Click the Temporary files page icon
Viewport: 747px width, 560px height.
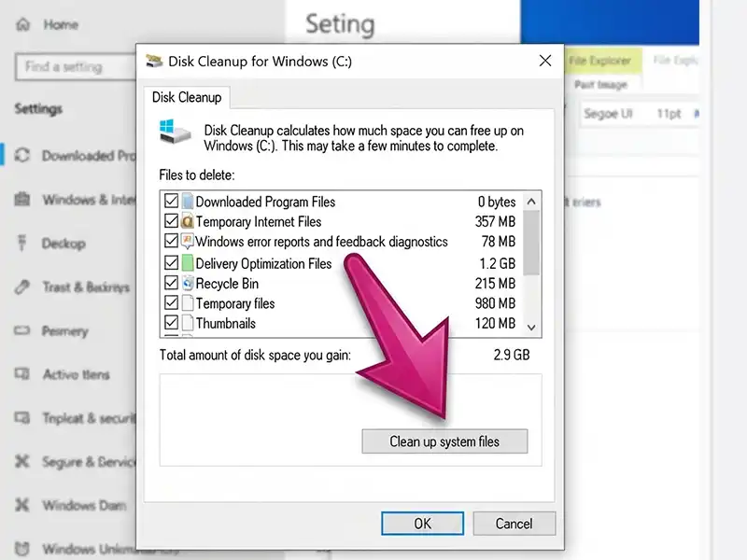coord(188,302)
